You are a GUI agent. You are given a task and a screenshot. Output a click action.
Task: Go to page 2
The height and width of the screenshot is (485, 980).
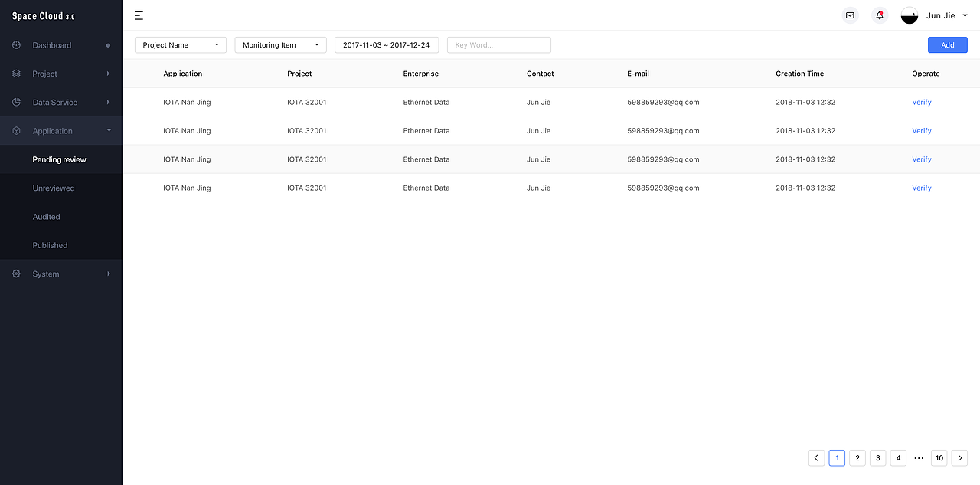tap(857, 458)
